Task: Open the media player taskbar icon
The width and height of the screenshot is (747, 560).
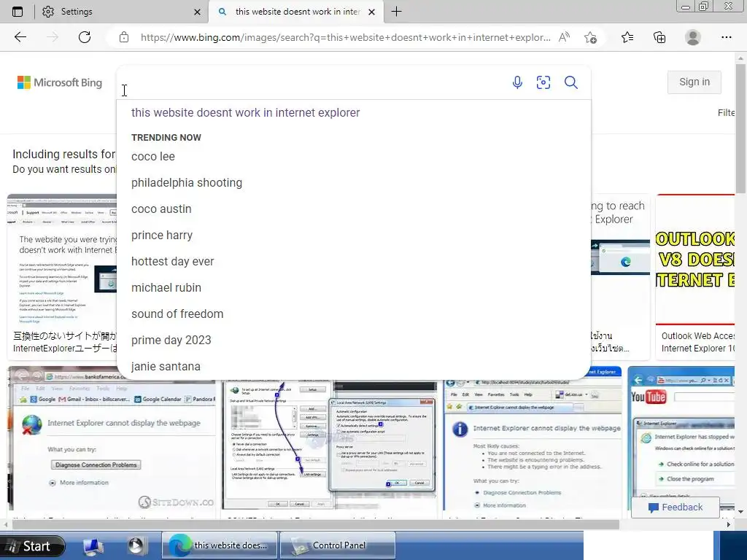Action: tap(136, 545)
